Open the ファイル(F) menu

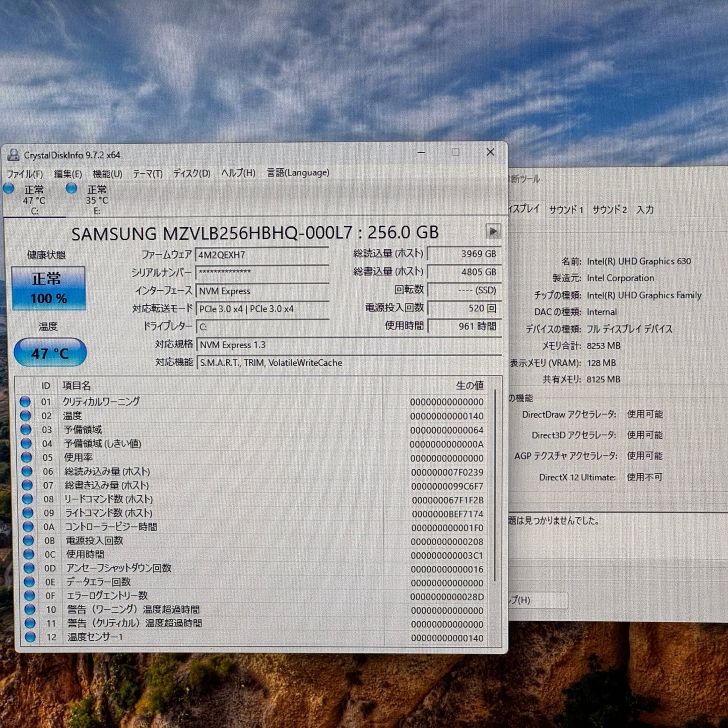[25, 174]
